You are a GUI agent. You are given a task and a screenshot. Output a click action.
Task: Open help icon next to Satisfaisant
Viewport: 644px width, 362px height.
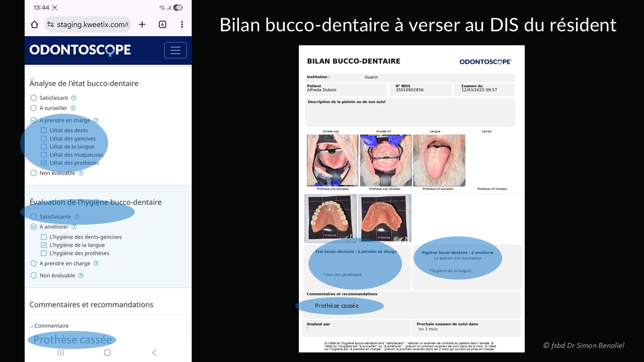(73, 98)
